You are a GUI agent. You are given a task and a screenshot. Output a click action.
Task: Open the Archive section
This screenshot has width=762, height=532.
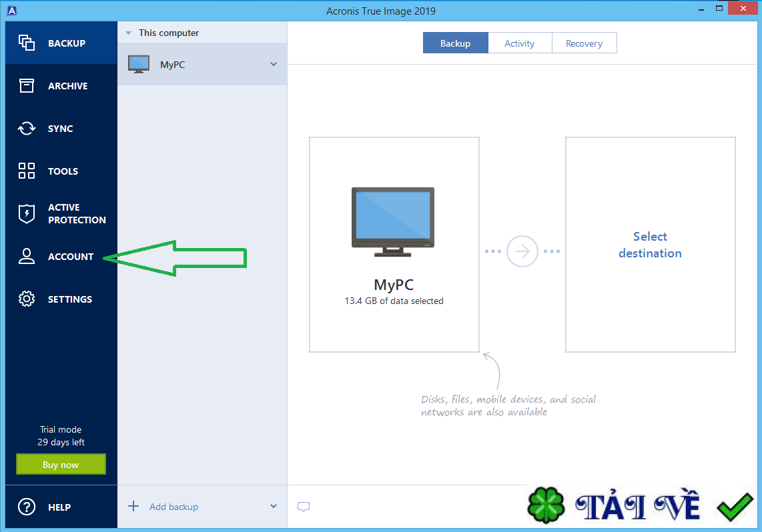coord(27,85)
